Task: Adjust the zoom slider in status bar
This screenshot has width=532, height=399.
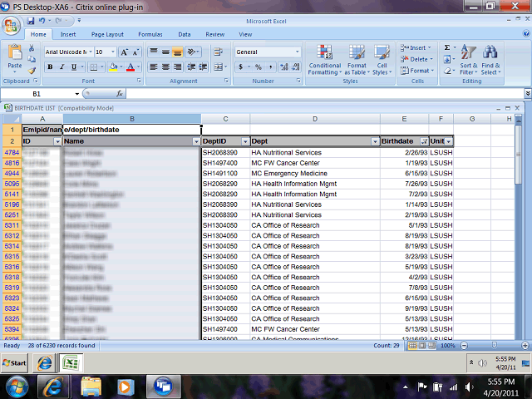Action: point(490,345)
